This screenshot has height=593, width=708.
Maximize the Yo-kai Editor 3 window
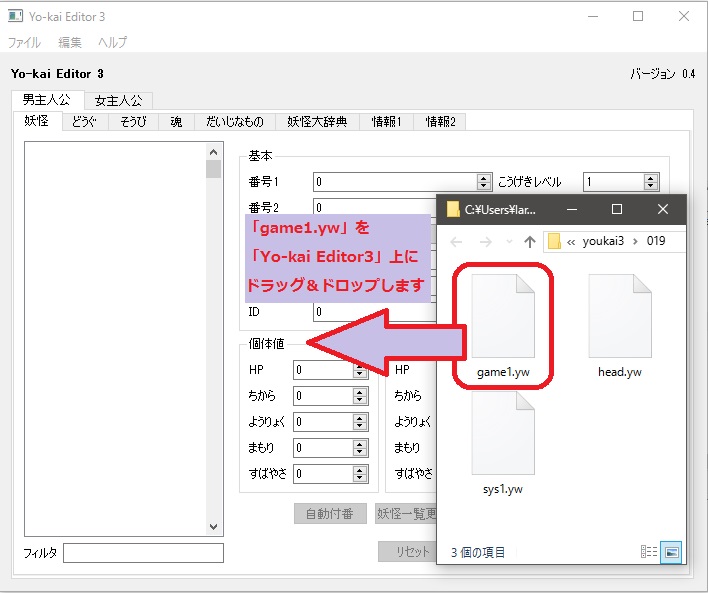[x=638, y=16]
